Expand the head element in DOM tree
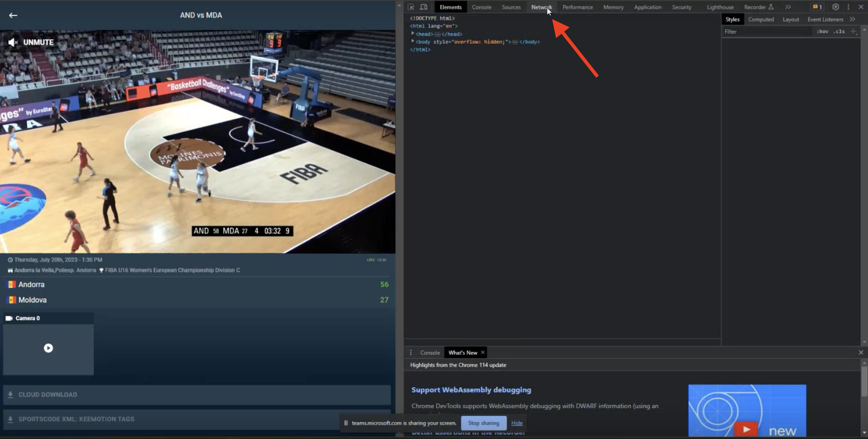 pos(412,34)
